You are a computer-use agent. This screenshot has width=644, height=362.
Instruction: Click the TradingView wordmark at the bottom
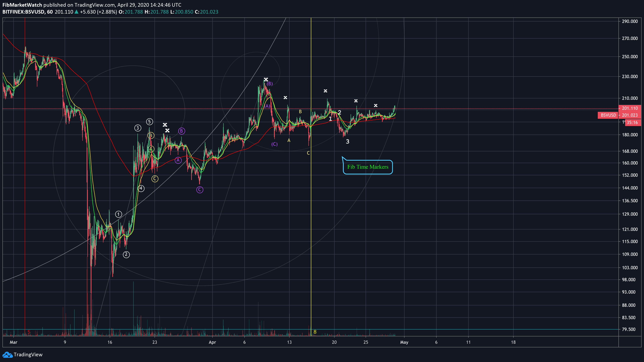point(28,354)
